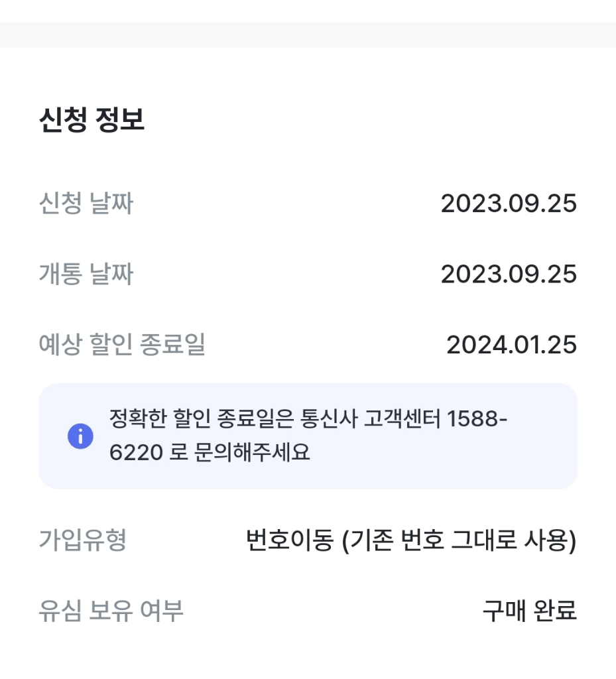Click the 개통 날짜 value 2023.09.25
The image size is (616, 679).
coord(509,275)
